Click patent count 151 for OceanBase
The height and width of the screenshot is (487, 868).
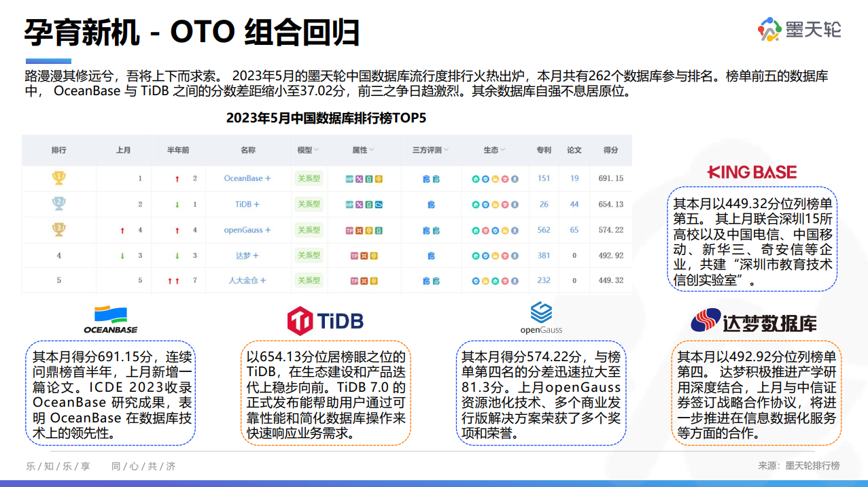[x=544, y=178]
